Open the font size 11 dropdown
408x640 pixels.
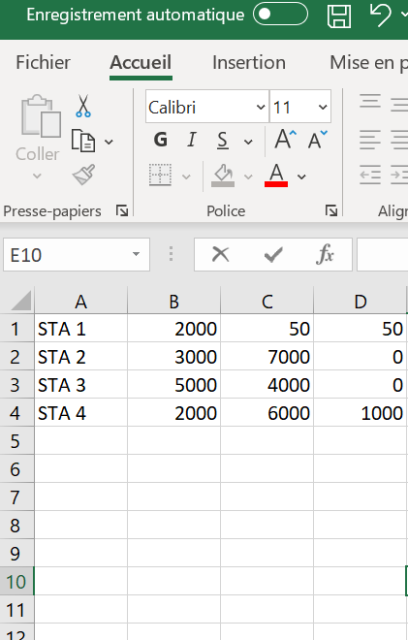pyautogui.click(x=300, y=107)
